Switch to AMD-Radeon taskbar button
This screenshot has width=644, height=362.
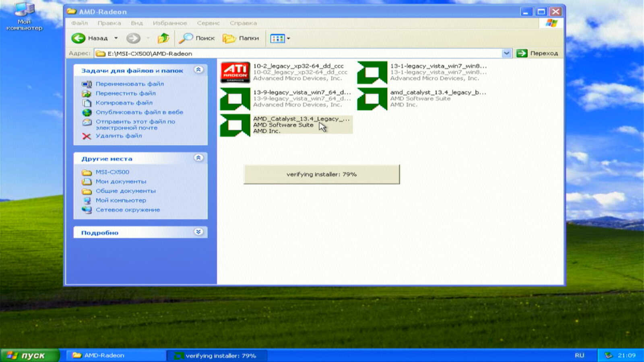pos(116,356)
